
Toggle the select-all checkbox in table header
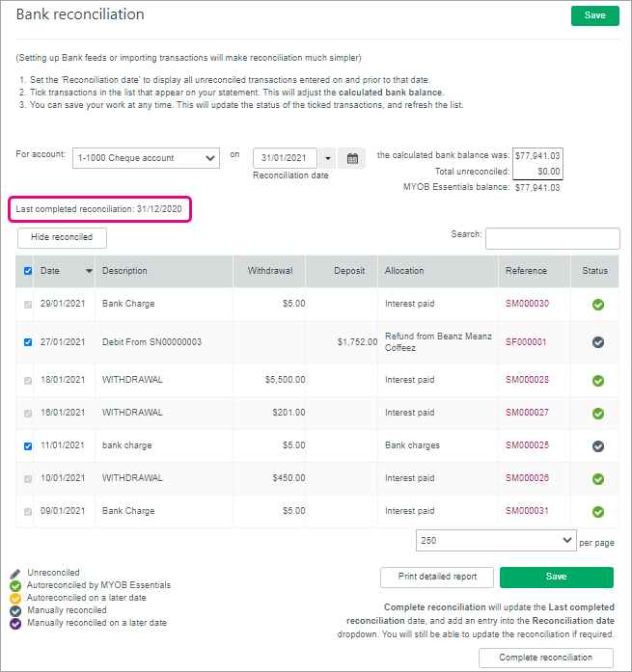(x=27, y=271)
